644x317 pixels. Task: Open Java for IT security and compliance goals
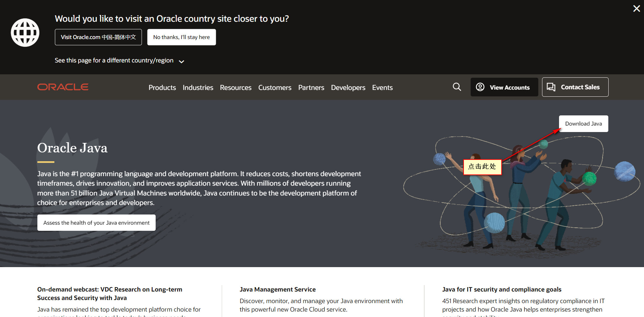502,290
